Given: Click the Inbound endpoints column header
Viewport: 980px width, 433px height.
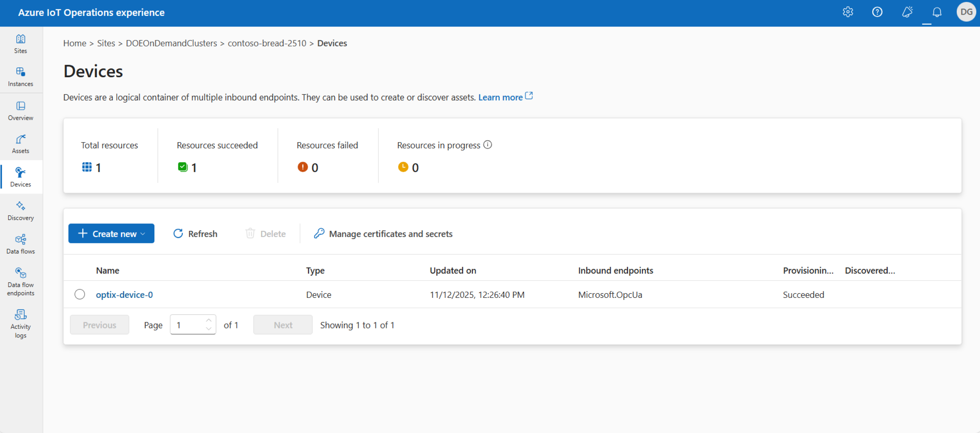Looking at the screenshot, I should (616, 270).
